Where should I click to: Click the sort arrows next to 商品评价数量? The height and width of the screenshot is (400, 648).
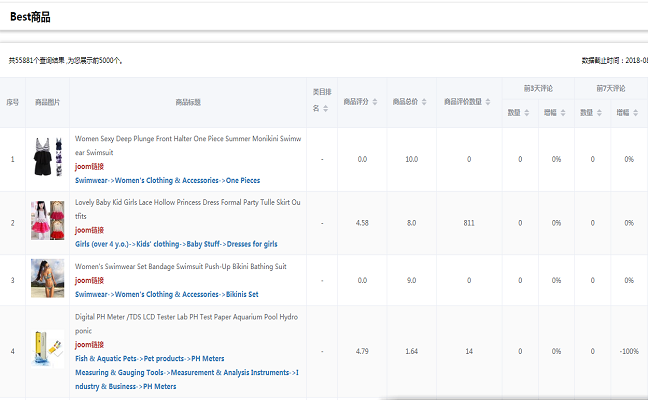click(x=488, y=102)
